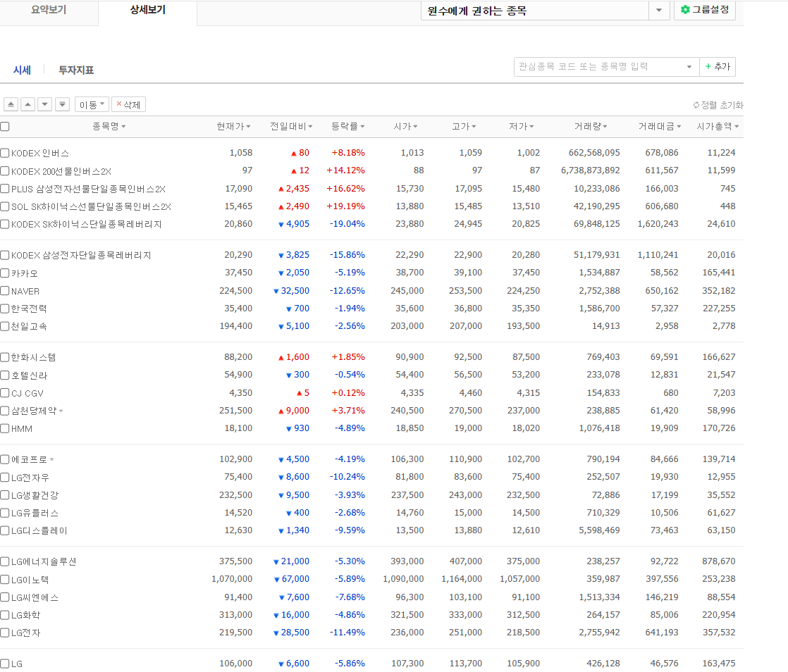Check the KODEX 인버스 row checkbox

point(5,153)
